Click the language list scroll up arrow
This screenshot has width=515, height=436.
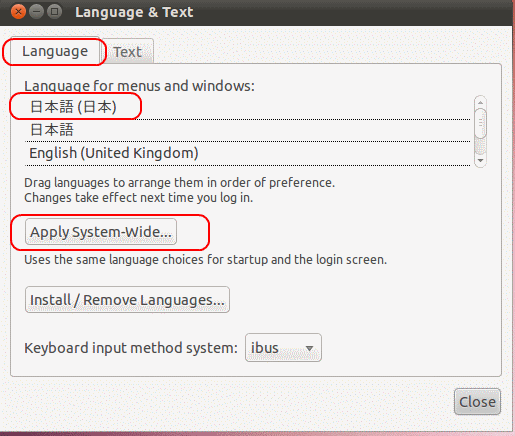tap(480, 102)
